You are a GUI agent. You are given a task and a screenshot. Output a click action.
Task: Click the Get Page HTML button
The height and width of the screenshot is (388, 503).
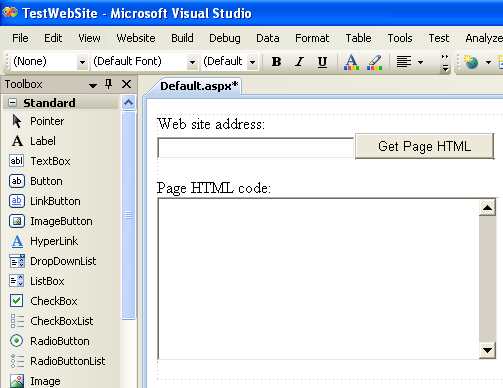click(425, 146)
